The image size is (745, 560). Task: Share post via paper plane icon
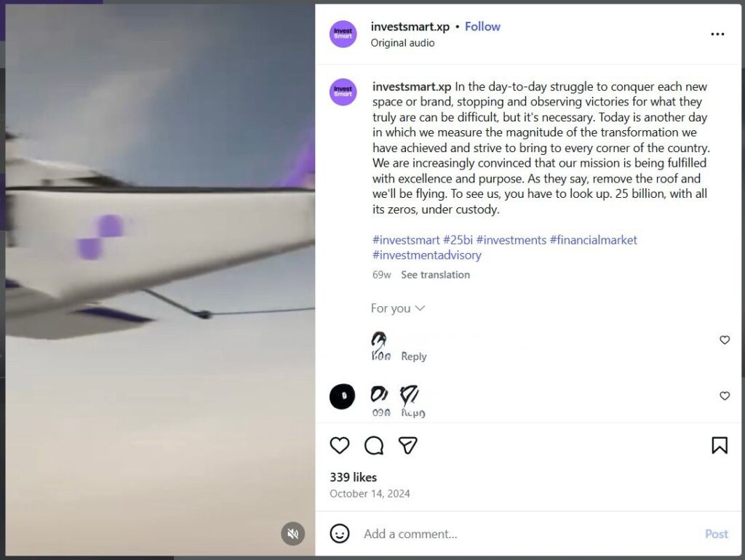coord(407,445)
